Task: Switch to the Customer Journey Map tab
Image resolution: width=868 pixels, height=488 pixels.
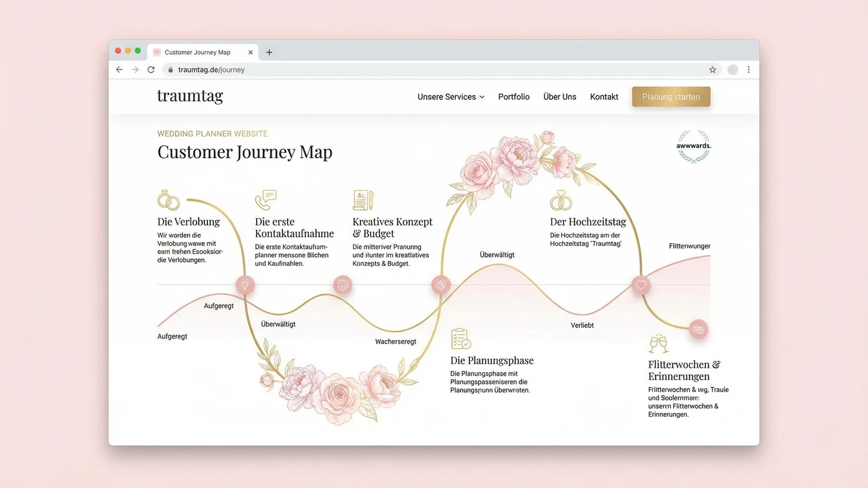Action: [x=197, y=52]
